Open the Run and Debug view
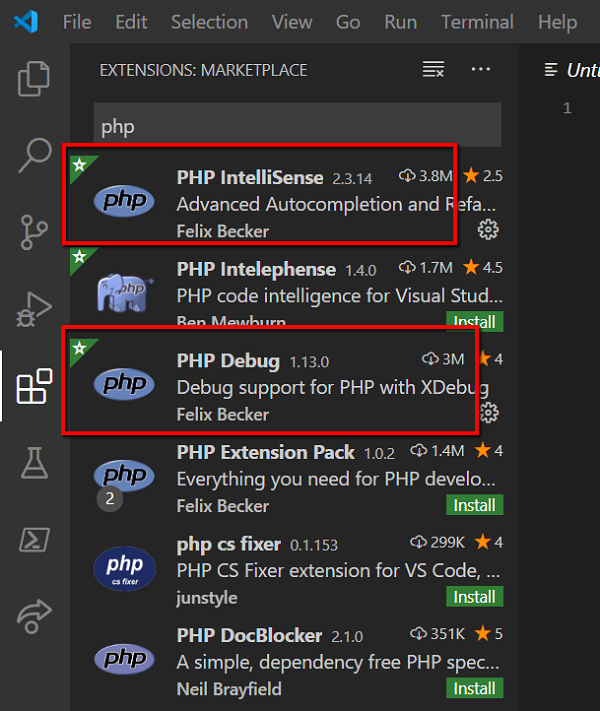The height and width of the screenshot is (711, 600). (34, 309)
